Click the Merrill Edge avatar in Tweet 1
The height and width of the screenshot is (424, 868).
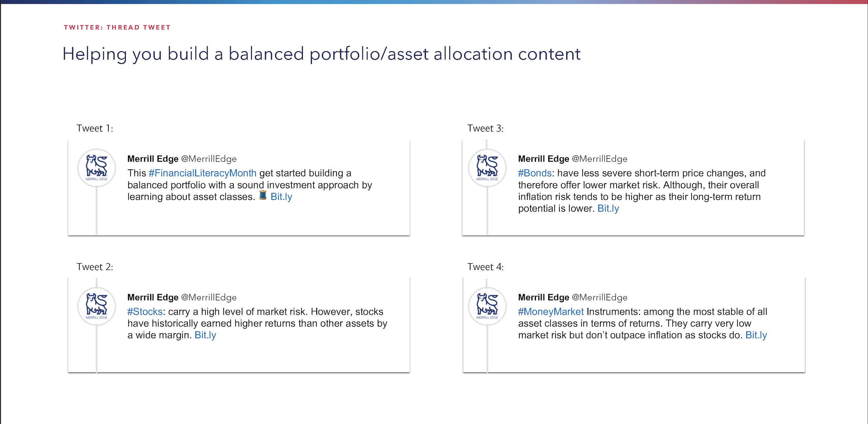coord(97,168)
